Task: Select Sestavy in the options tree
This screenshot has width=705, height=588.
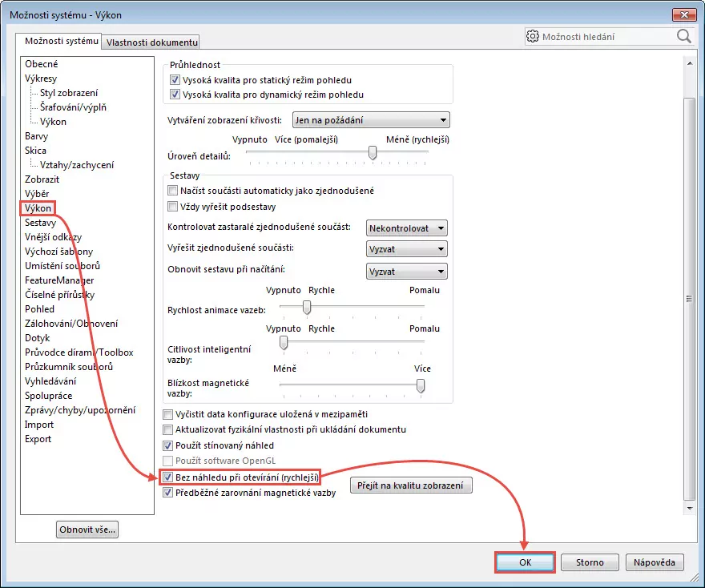Action: [40, 223]
